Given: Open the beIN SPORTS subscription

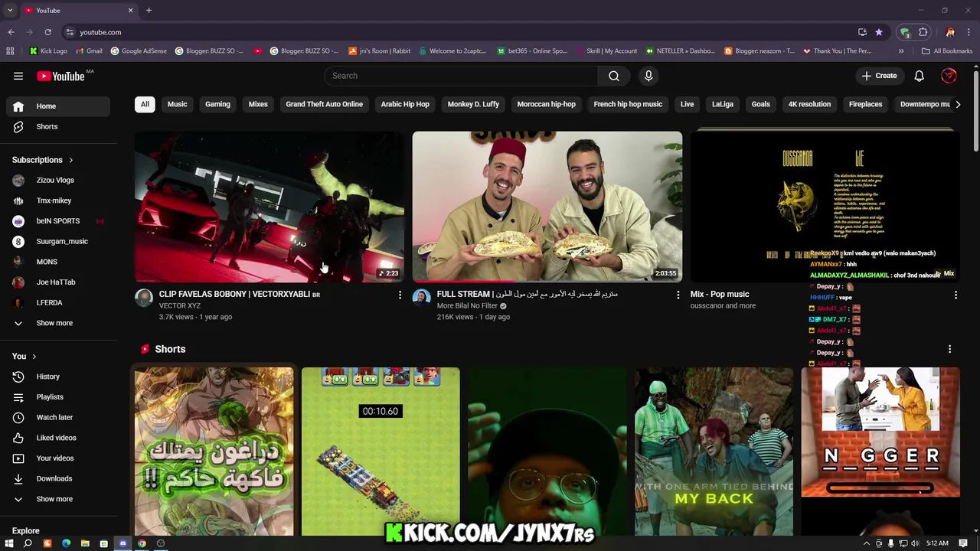Looking at the screenshot, I should 60,221.
